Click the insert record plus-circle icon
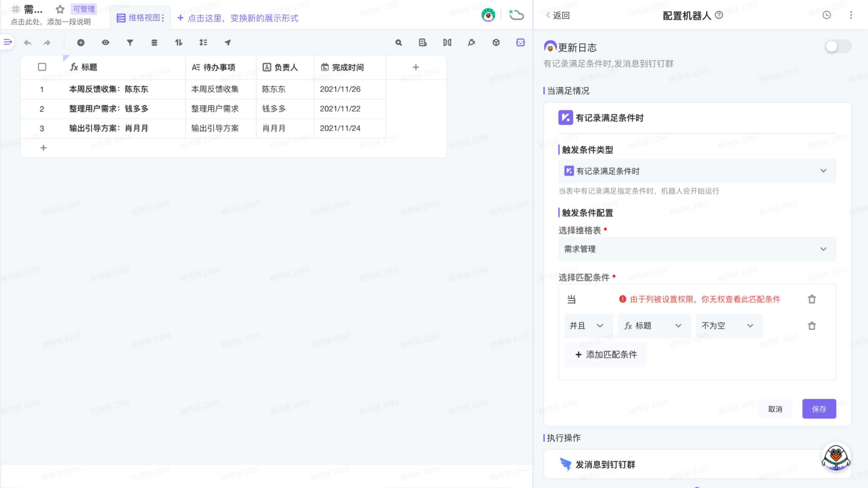Viewport: 868px width, 488px height. click(x=81, y=43)
